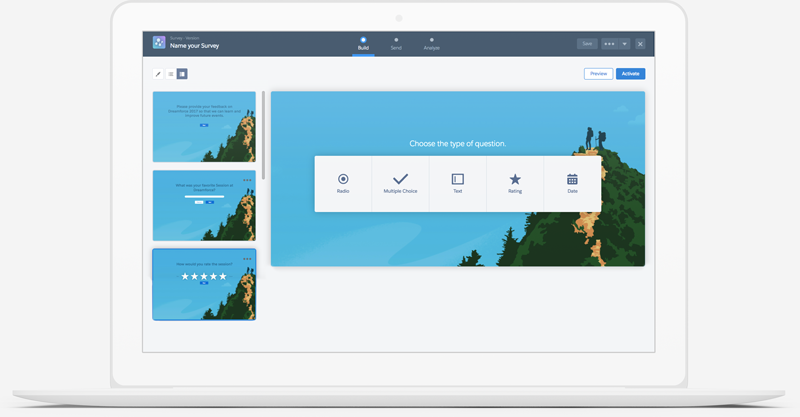Click the page list scrollbar

(x=263, y=135)
